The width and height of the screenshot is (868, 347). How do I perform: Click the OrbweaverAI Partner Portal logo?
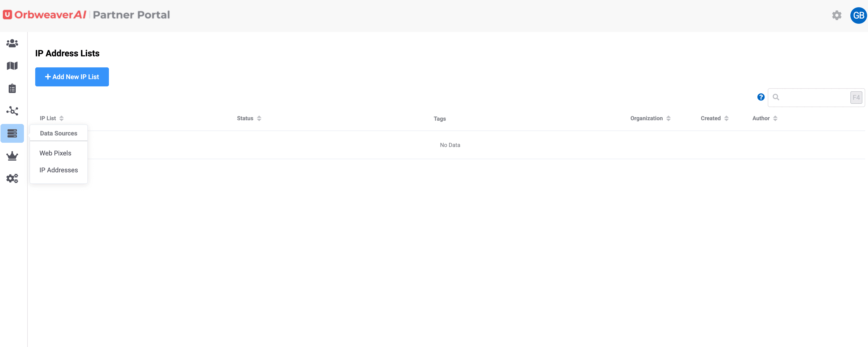(86, 15)
